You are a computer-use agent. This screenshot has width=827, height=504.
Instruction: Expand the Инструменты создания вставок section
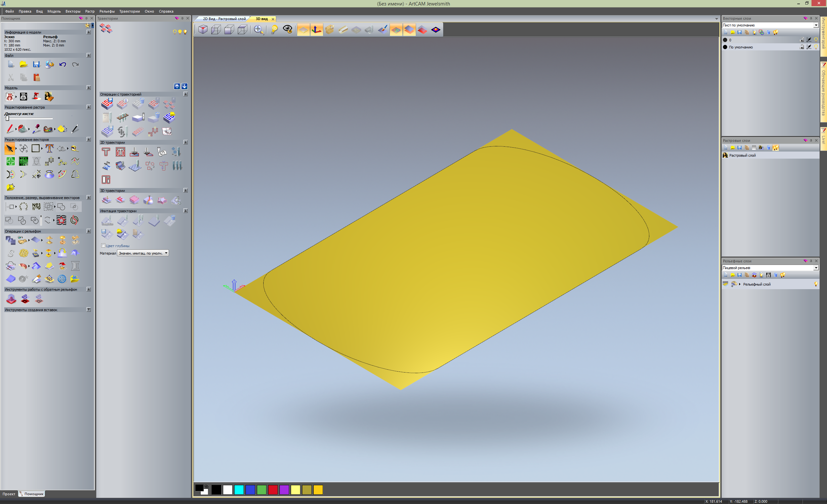pyautogui.click(x=89, y=310)
